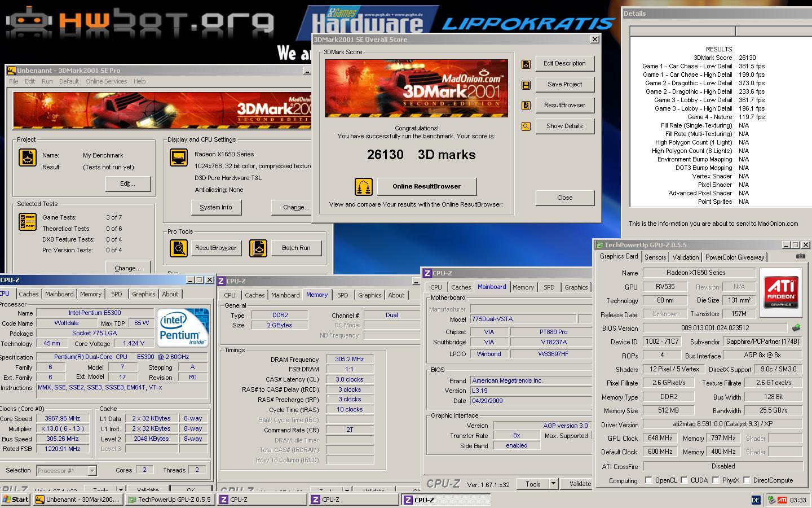Viewport: 812px width, 508px height.
Task: Click the DE language indicator in the taskbar
Action: coord(756,500)
